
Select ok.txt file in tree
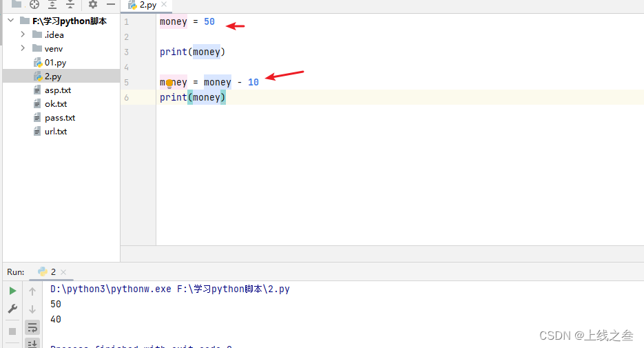tap(61, 104)
